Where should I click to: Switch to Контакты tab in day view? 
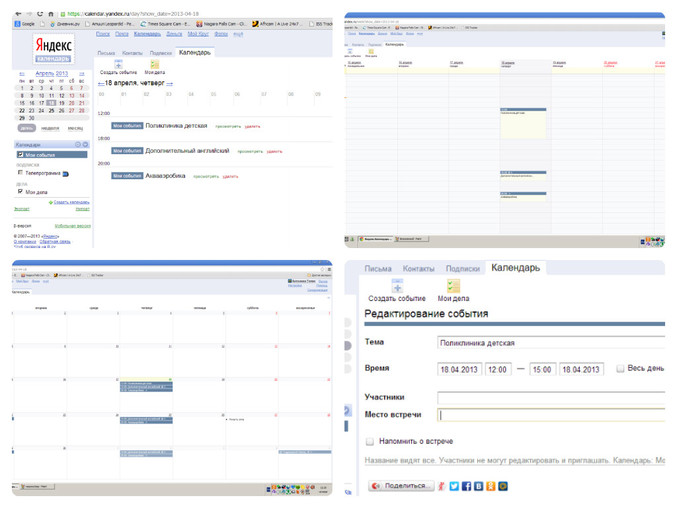132,53
